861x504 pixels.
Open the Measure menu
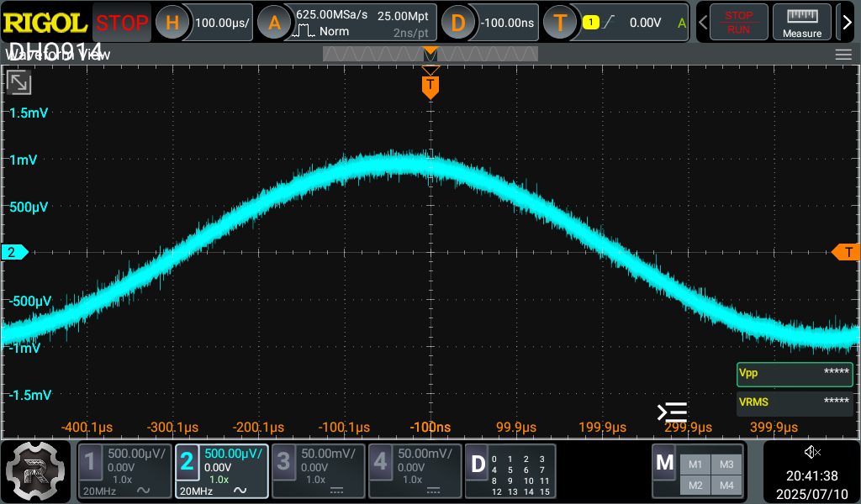801,23
